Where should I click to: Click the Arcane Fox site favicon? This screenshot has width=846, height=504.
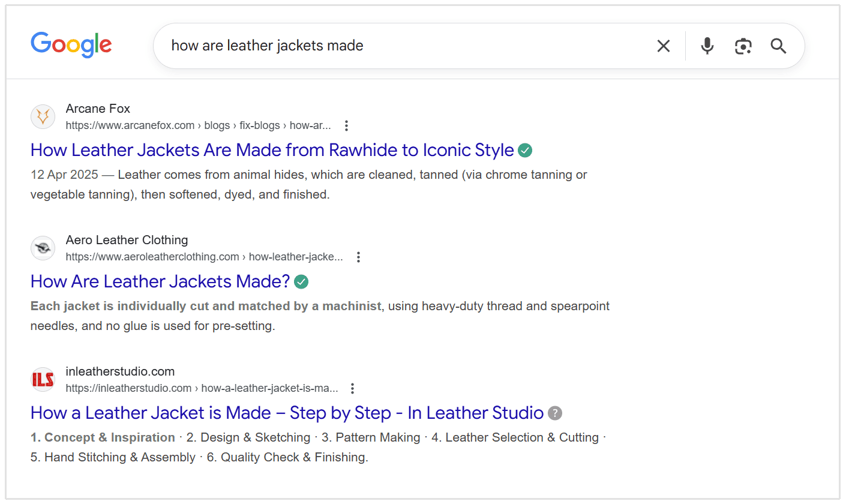pyautogui.click(x=43, y=116)
